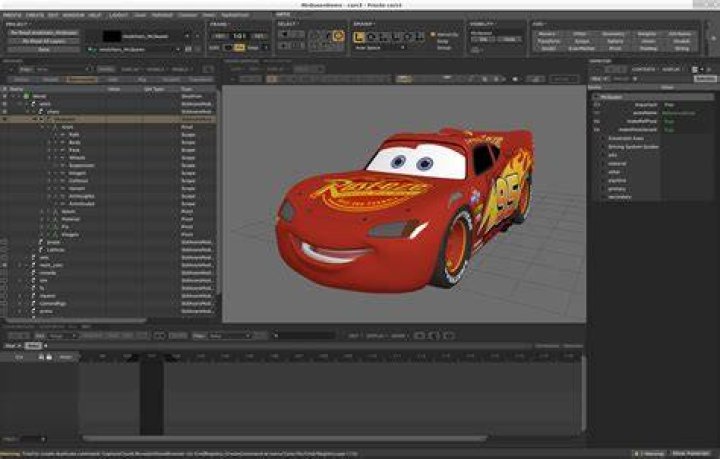Click the highlighted orange L-shaped tool icon

[358, 37]
